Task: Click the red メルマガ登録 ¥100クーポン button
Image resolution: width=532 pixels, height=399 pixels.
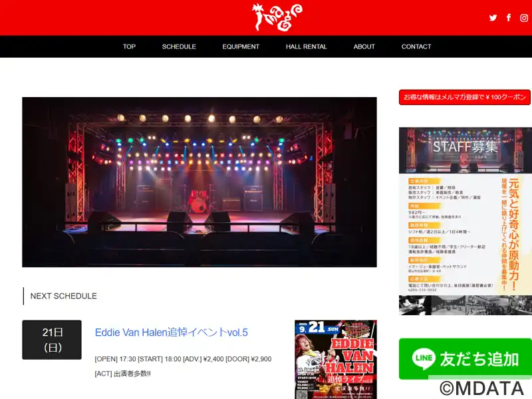Action: click(x=464, y=97)
